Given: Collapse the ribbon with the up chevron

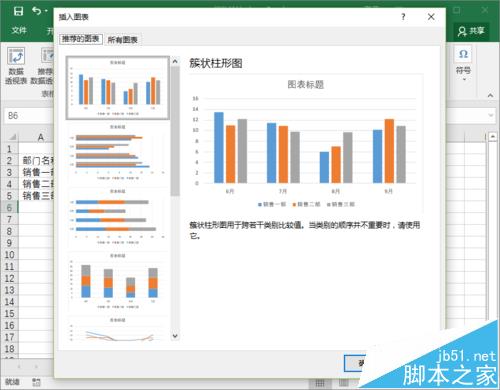Looking at the screenshot, I should click(x=490, y=96).
